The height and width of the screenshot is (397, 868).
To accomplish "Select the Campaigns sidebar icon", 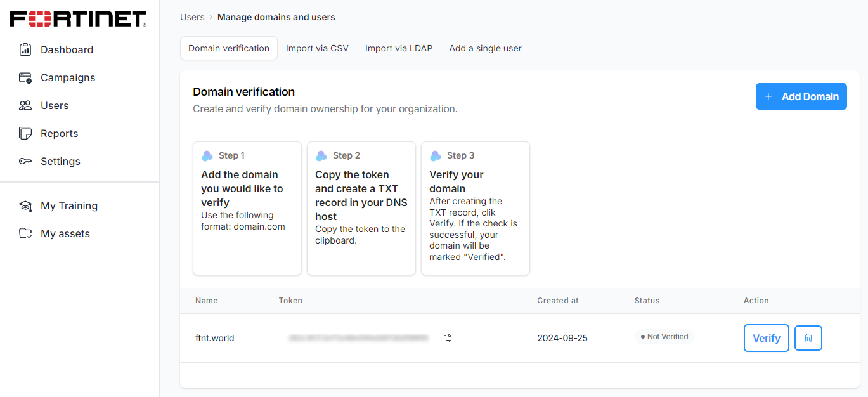I will pos(25,77).
